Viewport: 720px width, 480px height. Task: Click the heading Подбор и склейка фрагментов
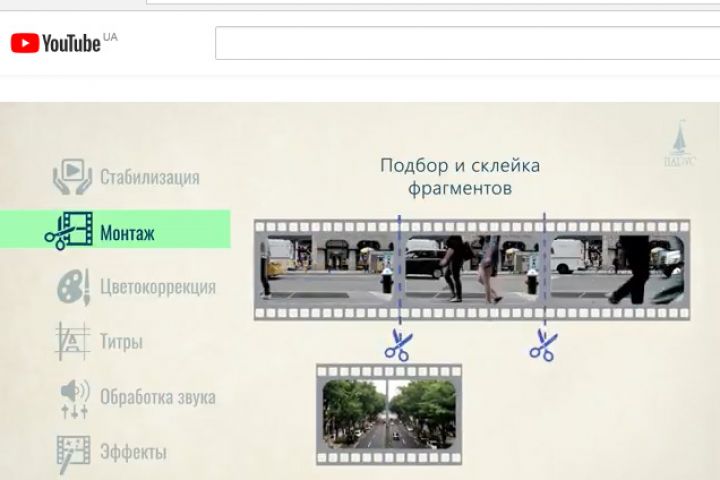point(460,177)
